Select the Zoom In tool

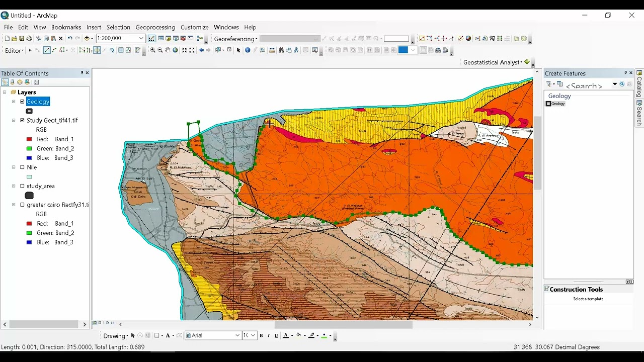point(153,50)
